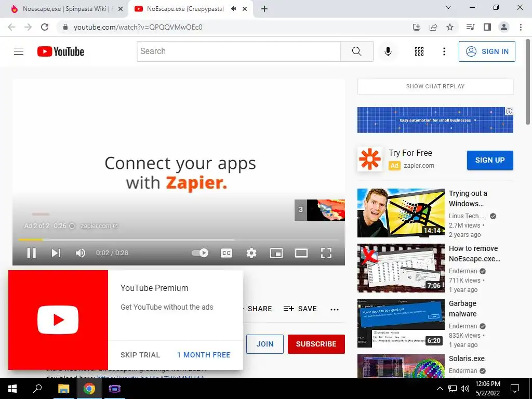
Task: Click into the YouTube search field
Action: point(239,51)
